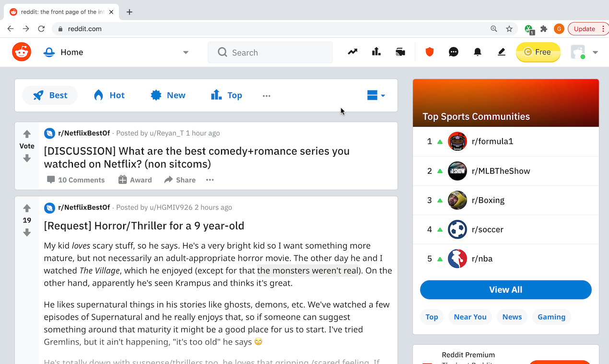Screen dimensions: 609x364
Task: Open the All bar chart icon
Action: [376, 52]
